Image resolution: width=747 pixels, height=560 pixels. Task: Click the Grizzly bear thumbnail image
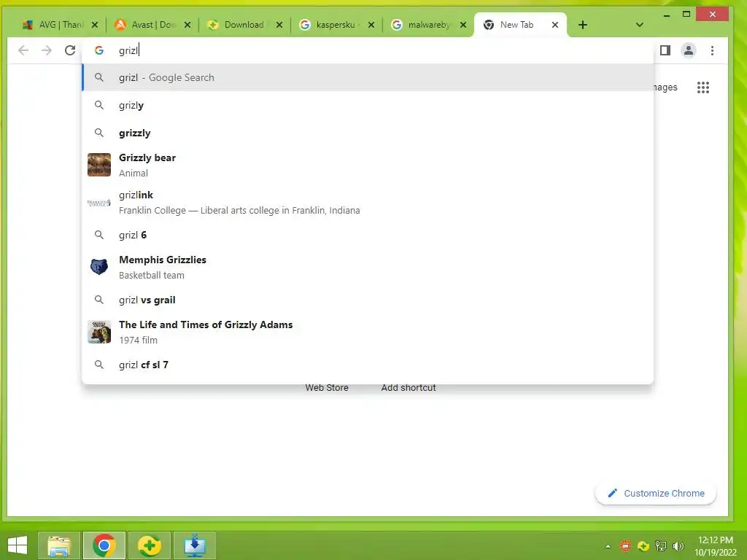pyautogui.click(x=99, y=165)
